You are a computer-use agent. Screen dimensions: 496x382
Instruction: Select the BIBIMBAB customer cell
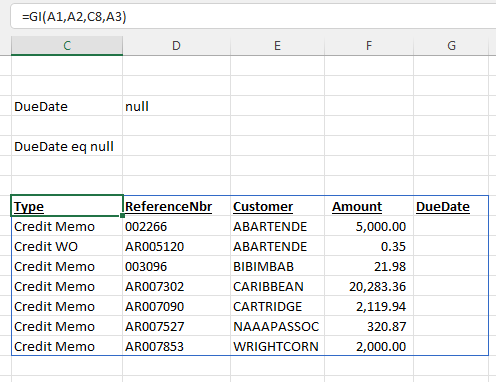(277, 266)
